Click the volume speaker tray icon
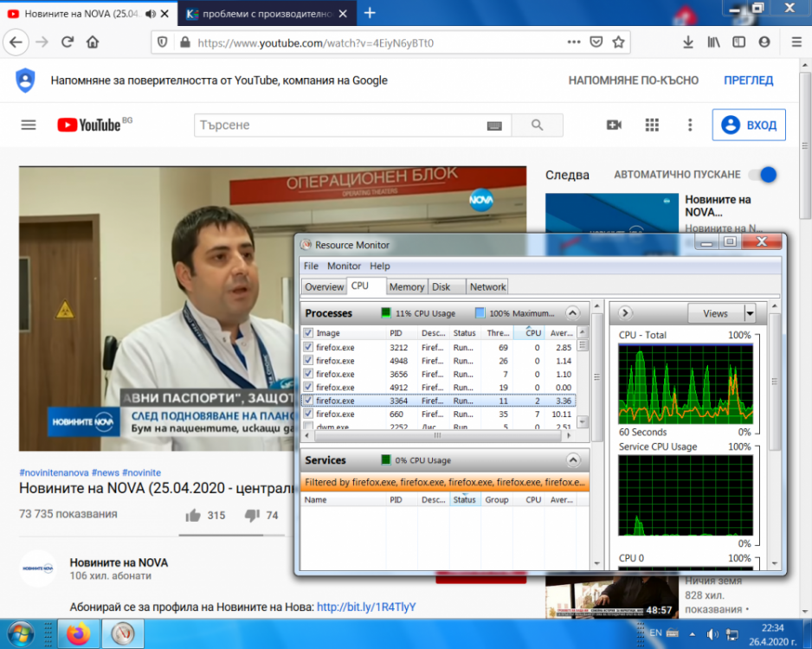Image resolution: width=812 pixels, height=649 pixels. (x=712, y=633)
